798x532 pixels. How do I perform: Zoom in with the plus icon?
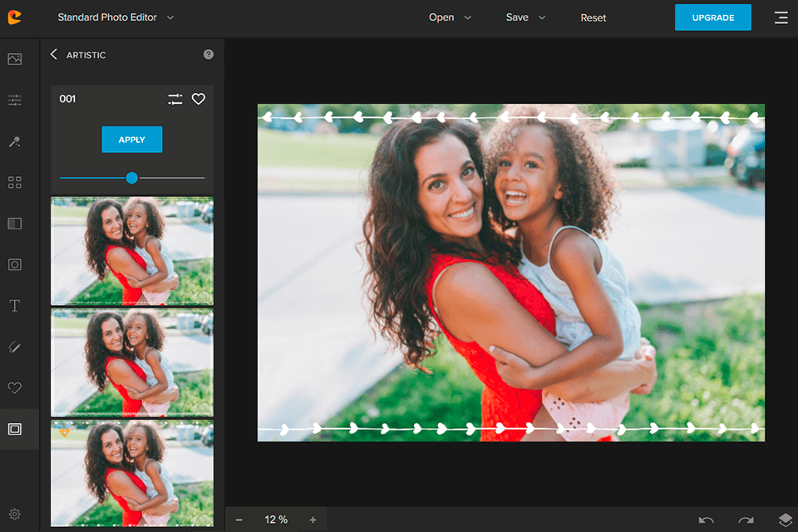[313, 520]
